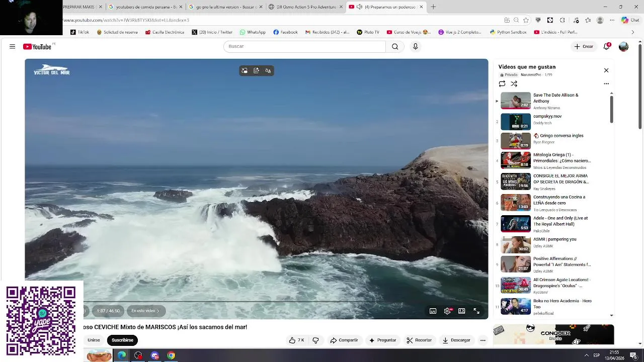Seek on the video progress bar
Screen dimensions: 644x362
257,302
